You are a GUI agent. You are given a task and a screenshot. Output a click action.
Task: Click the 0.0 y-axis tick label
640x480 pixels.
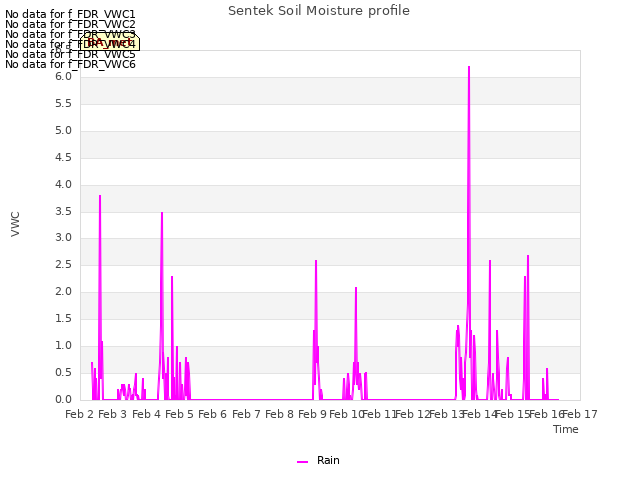coord(63,399)
